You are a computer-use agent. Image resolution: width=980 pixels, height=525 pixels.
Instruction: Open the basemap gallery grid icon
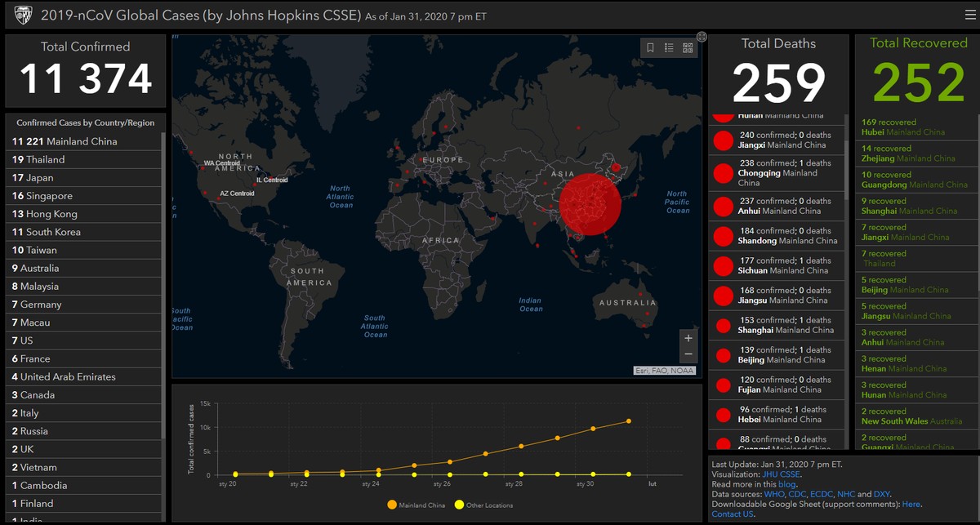(x=688, y=47)
